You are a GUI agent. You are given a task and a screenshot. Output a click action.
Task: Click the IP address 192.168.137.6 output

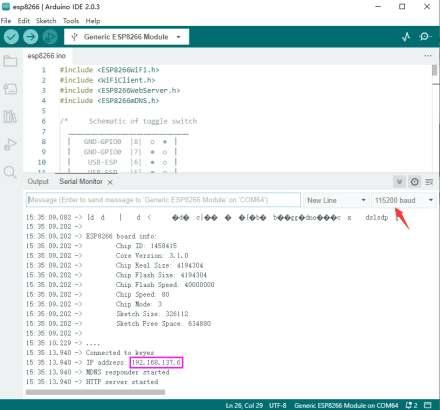(156, 362)
